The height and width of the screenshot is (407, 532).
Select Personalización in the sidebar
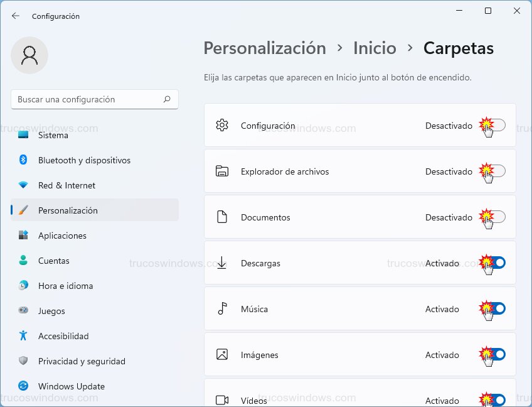(68, 210)
